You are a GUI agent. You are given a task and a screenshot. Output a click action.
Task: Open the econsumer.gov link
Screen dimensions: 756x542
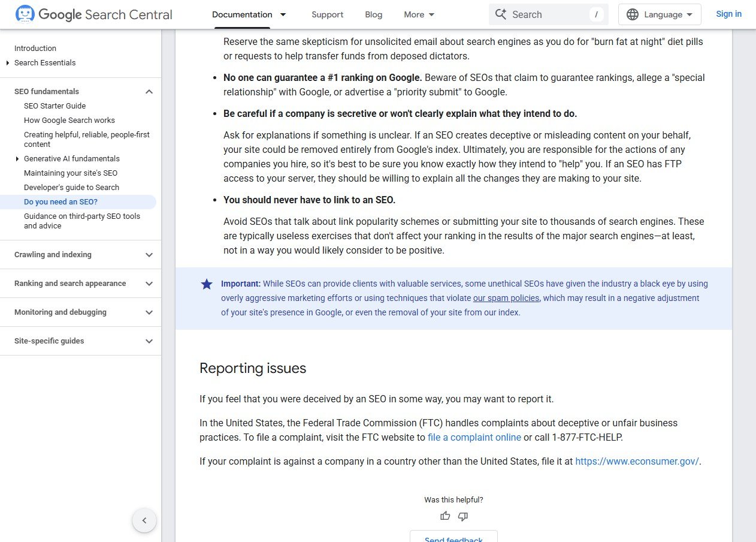pyautogui.click(x=637, y=461)
